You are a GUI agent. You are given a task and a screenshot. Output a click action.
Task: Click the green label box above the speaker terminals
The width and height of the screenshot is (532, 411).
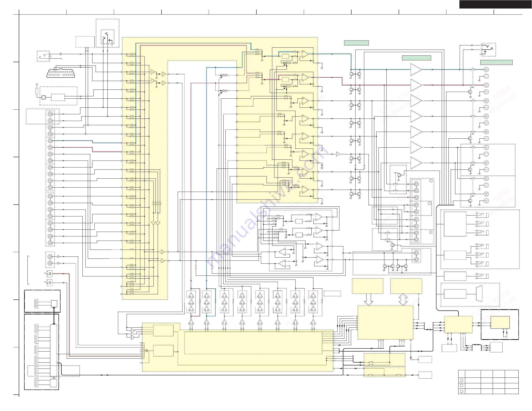coord(496,62)
